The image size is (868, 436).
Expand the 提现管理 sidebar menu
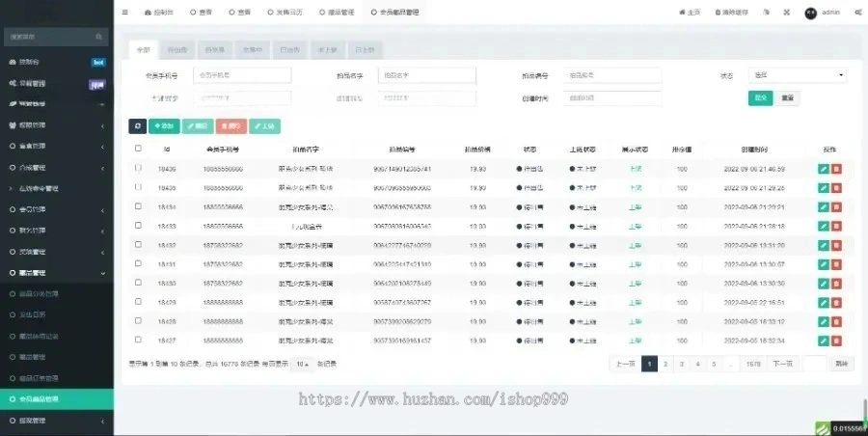57,421
